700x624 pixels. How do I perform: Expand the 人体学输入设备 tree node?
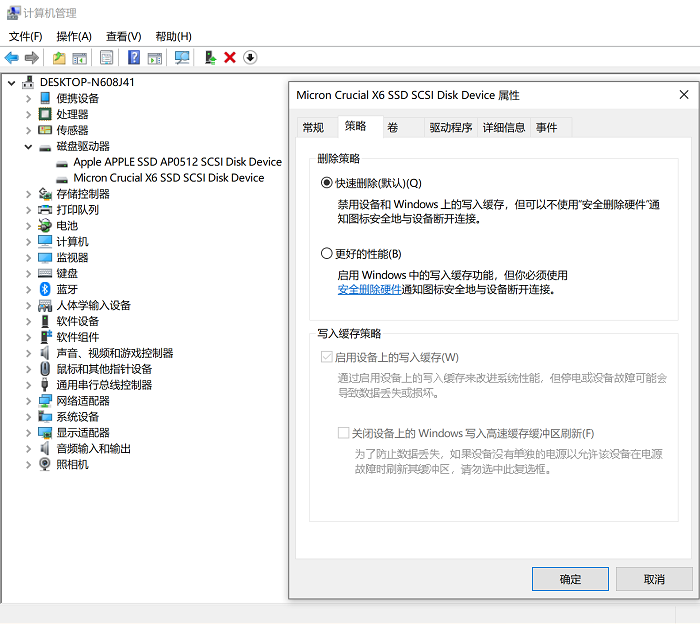click(x=28, y=305)
